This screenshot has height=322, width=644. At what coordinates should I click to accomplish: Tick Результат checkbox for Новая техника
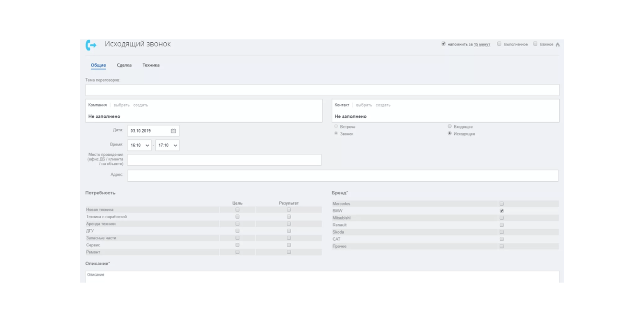(289, 210)
